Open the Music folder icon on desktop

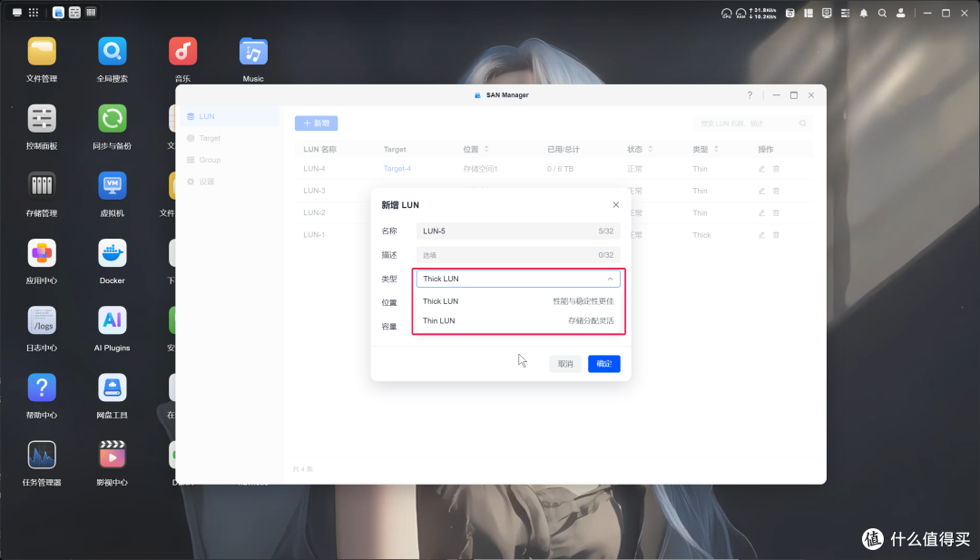[253, 52]
